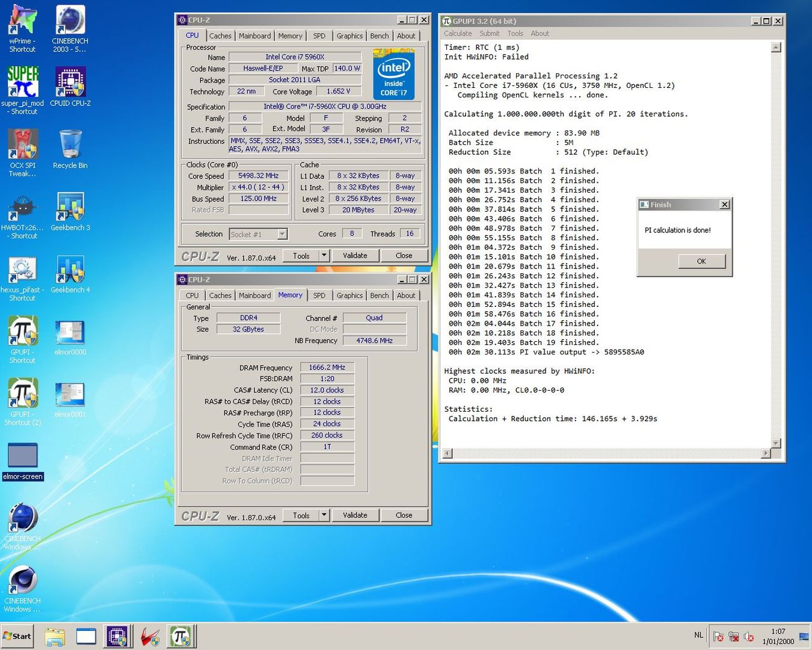The height and width of the screenshot is (650, 812).
Task: Click the network tray icon with red X
Action: click(x=733, y=637)
